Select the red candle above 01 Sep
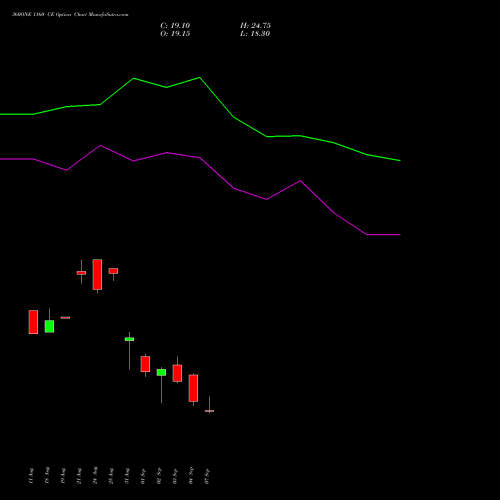Viewport: 500px width, 500px height. click(145, 364)
